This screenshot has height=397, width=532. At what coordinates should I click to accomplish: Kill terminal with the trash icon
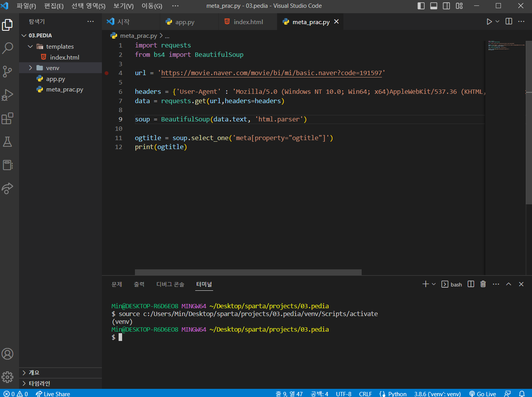(x=483, y=284)
